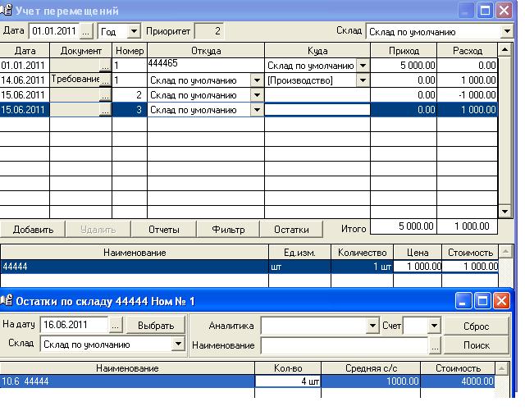Click the Остатки по складу window icon
Image resolution: width=525 pixels, height=420 pixels.
click(7, 301)
